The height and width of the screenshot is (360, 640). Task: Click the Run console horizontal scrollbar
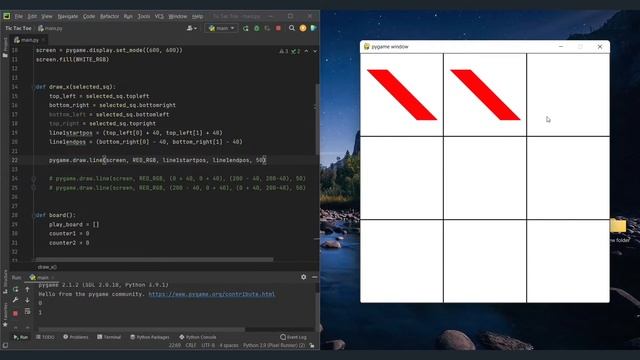click(x=142, y=330)
